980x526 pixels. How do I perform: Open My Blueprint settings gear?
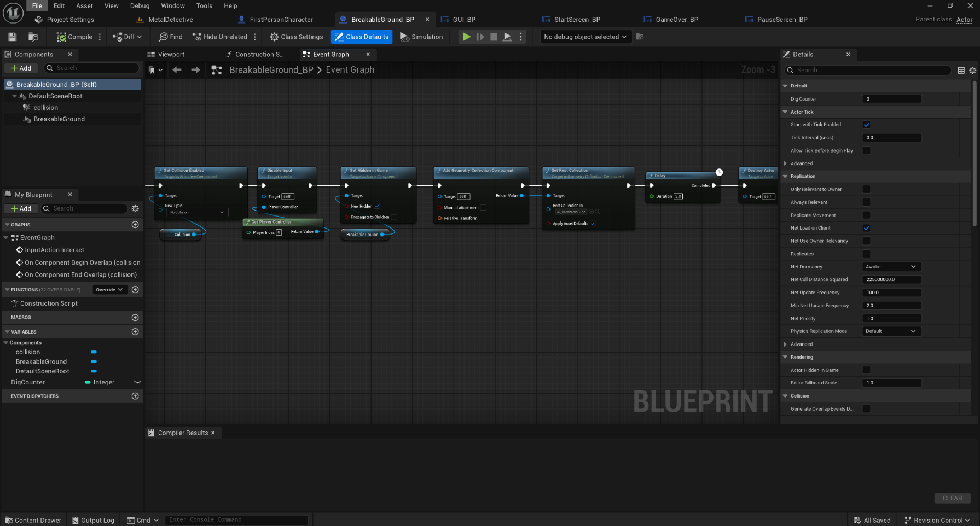[135, 208]
